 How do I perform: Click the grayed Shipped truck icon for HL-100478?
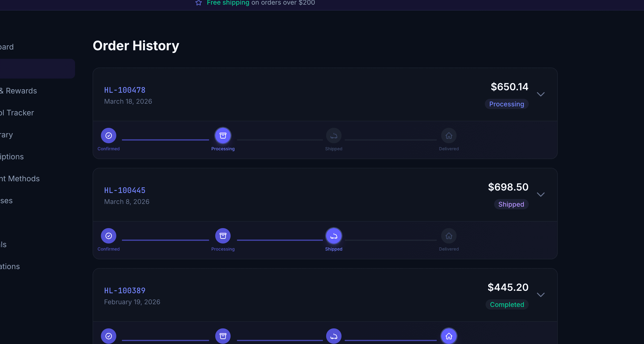333,135
